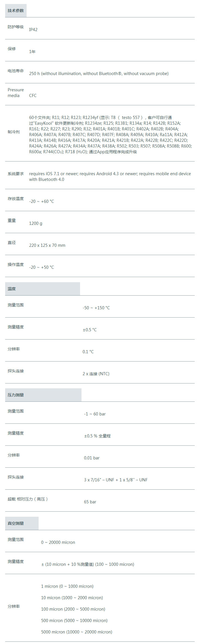This screenshot has height=644, width=201.
Task: Click the iOS 7.1 system requirements text
Action: [x=110, y=177]
